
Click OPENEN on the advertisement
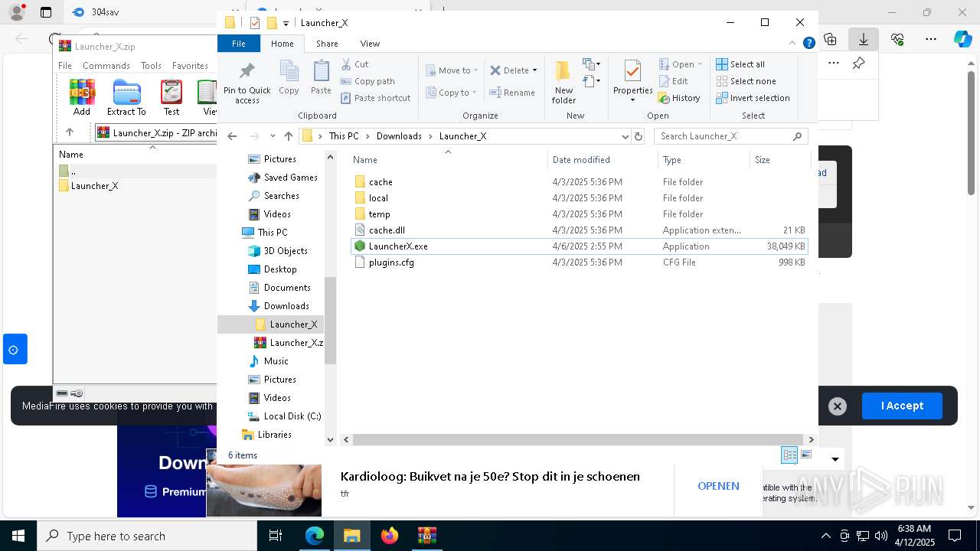(x=718, y=486)
